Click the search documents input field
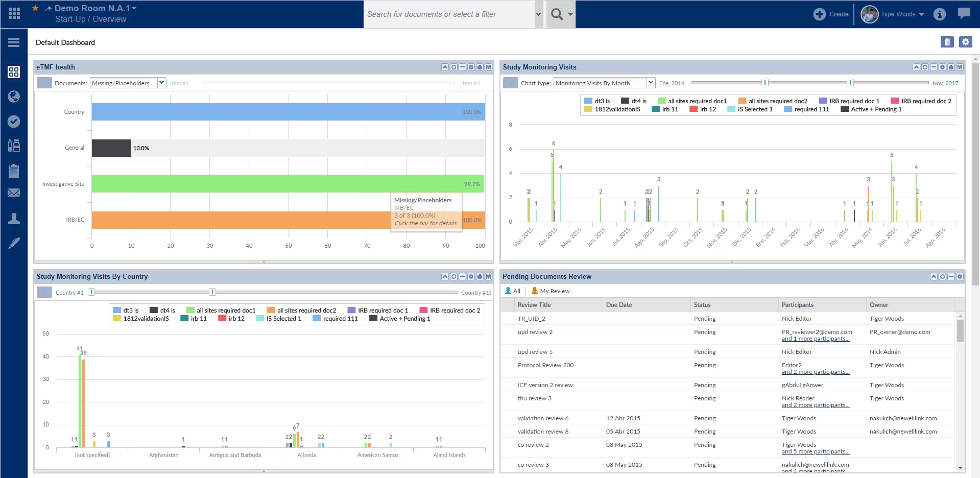 tap(449, 14)
